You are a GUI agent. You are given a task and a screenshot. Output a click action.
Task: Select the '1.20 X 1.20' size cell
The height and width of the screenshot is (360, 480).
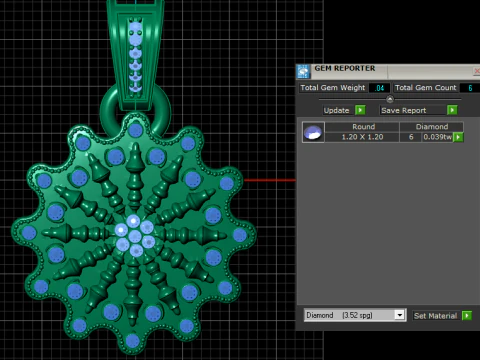coord(362,137)
